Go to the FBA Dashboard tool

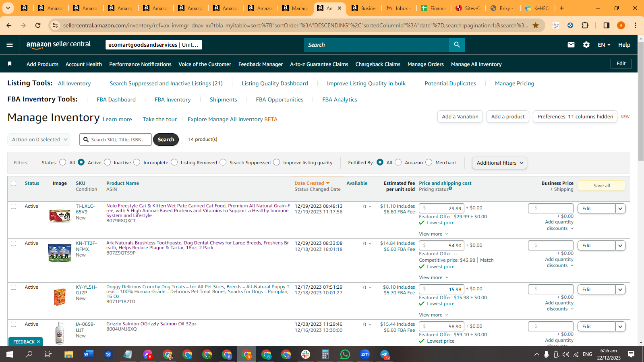point(116,99)
